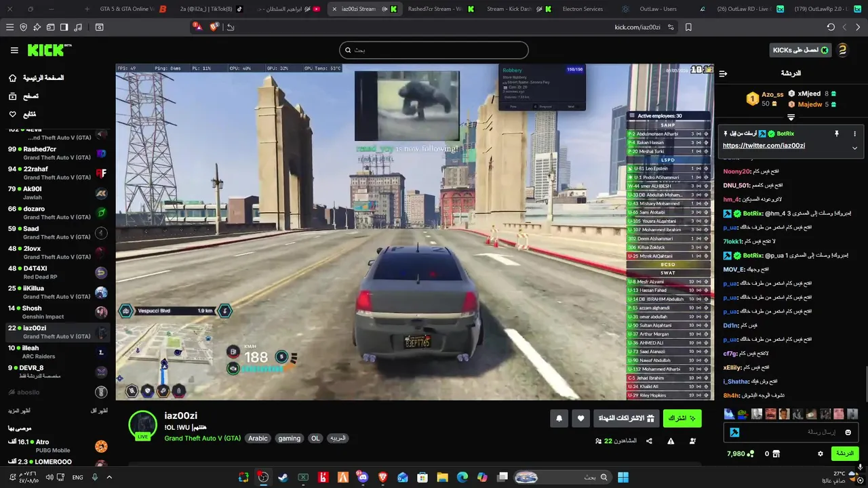This screenshot has width=868, height=488.
Task: Click the 7,980 KICKs balance
Action: pos(740,453)
